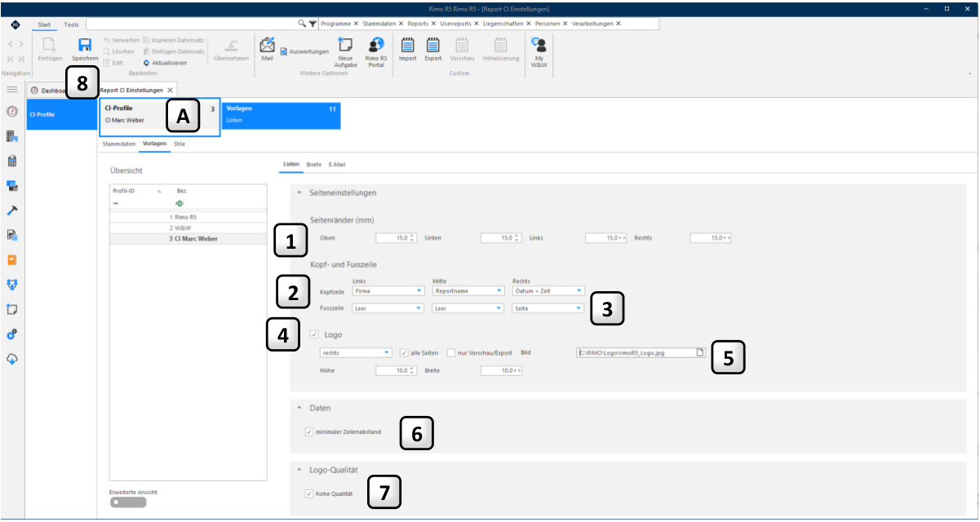Open the Mail function in the ribbon
Screen dimensions: 980x522
(x=267, y=48)
